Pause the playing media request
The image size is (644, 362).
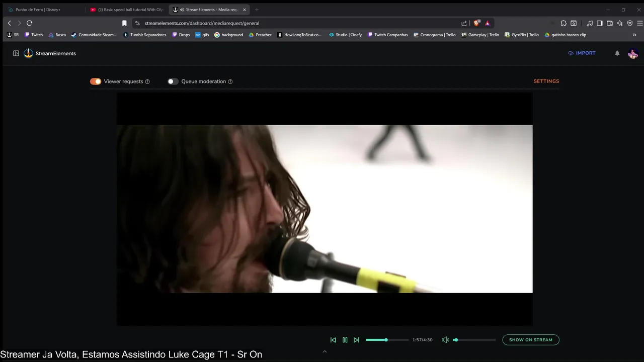pos(345,340)
